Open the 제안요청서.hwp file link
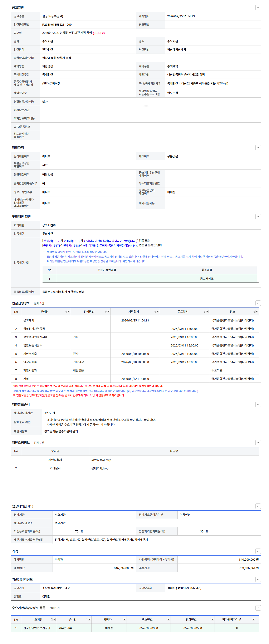 tap(101, 460)
